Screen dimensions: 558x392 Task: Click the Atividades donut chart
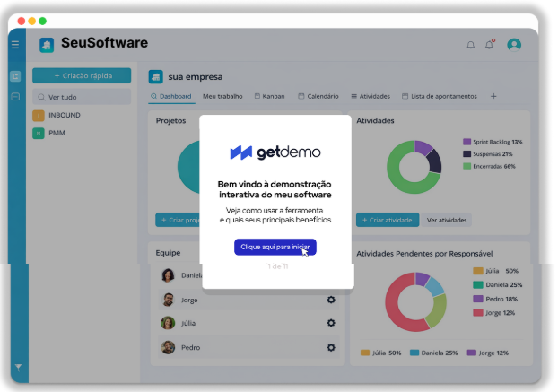tap(414, 167)
